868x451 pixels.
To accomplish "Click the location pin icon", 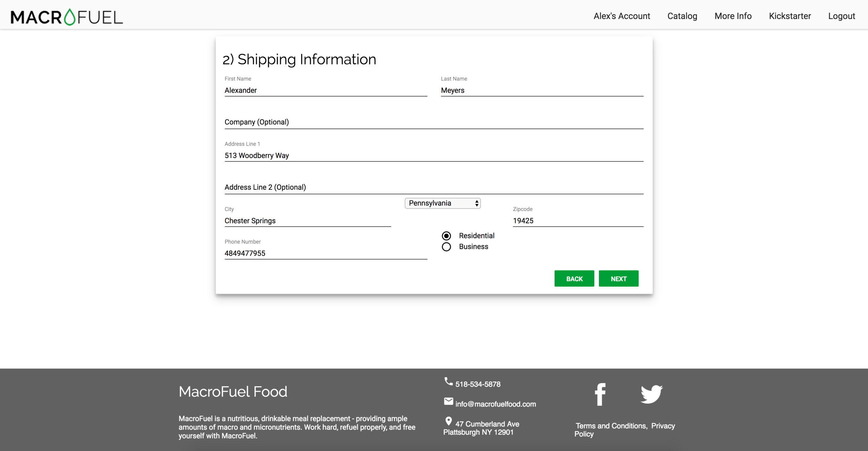I will point(448,421).
